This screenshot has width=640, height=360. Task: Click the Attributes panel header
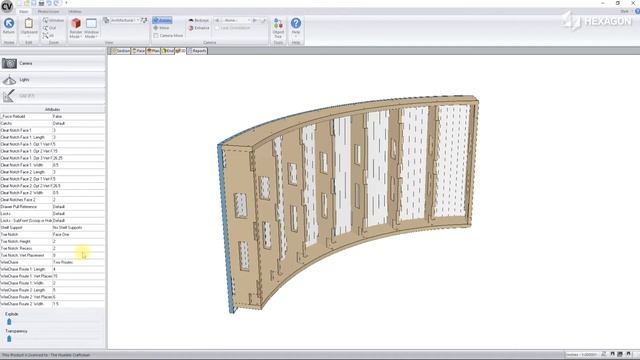point(53,109)
